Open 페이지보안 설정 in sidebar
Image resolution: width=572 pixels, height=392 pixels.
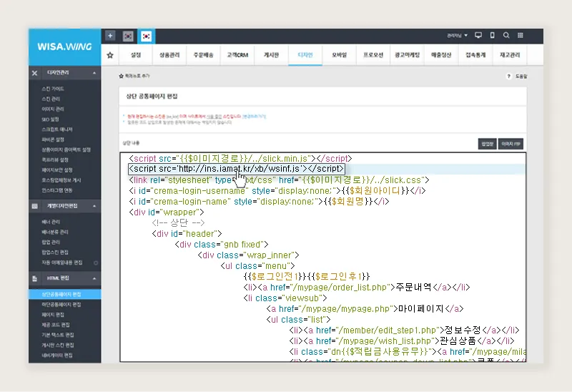tap(57, 170)
